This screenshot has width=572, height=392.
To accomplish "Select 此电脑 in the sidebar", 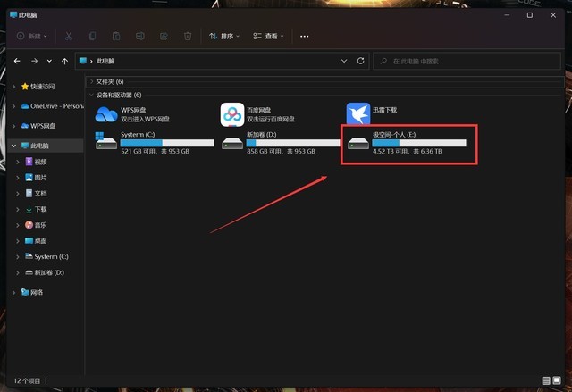I will pos(35,146).
